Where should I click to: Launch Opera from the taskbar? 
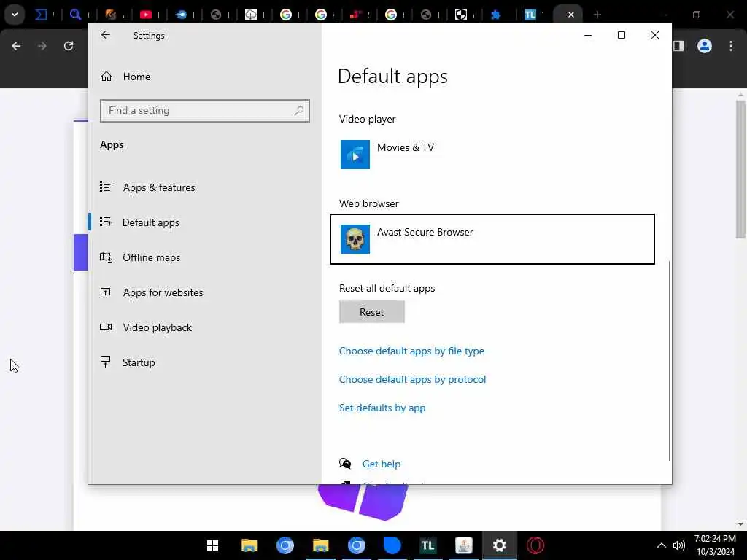535,545
